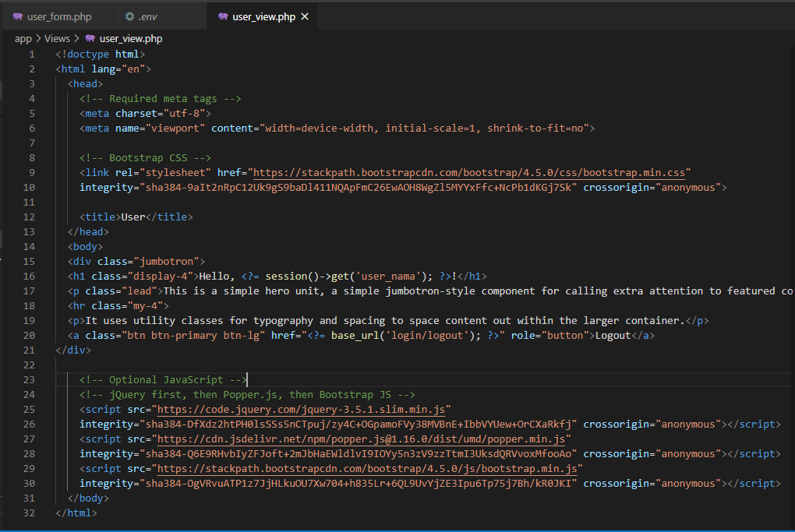795x532 pixels.
Task: Click the "btn btn-primary btn-lg" class value
Action: click(x=193, y=336)
